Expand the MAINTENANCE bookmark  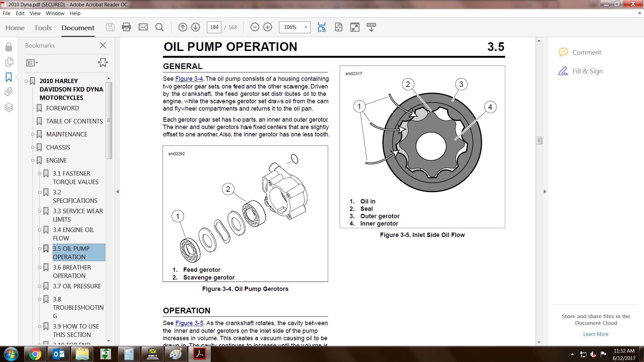click(x=33, y=134)
